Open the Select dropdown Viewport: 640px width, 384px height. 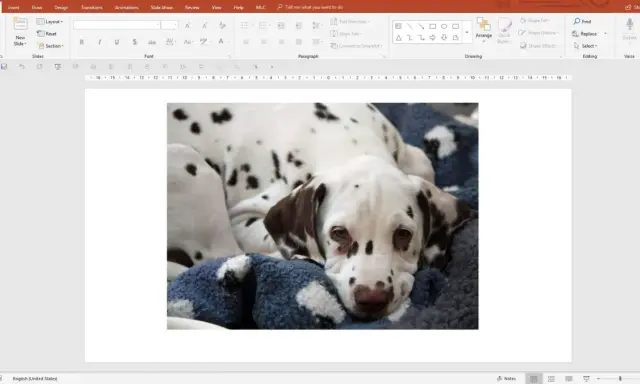coord(585,46)
